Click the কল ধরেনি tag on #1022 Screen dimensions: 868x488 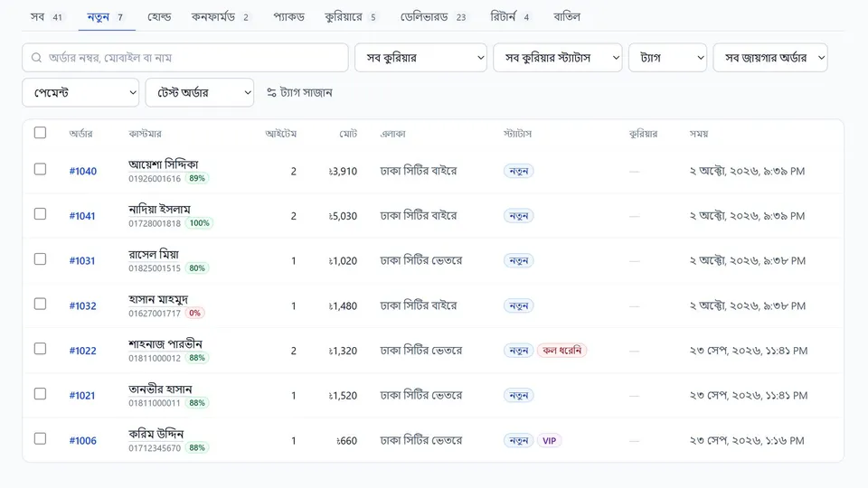coord(561,351)
